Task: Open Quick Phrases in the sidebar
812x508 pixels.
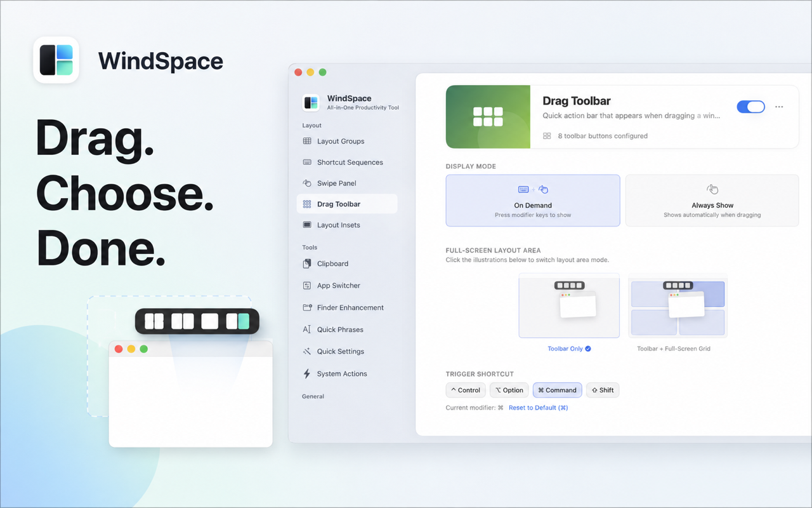Action: point(347,330)
